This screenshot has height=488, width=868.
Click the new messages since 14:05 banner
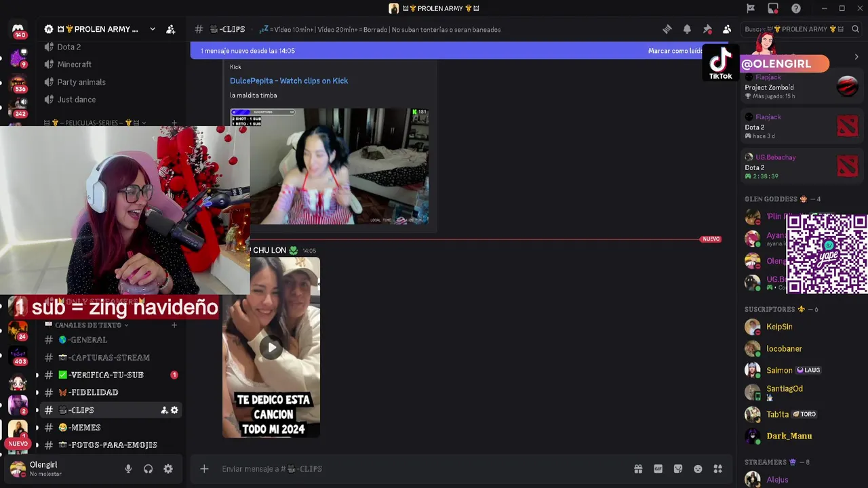pos(248,51)
